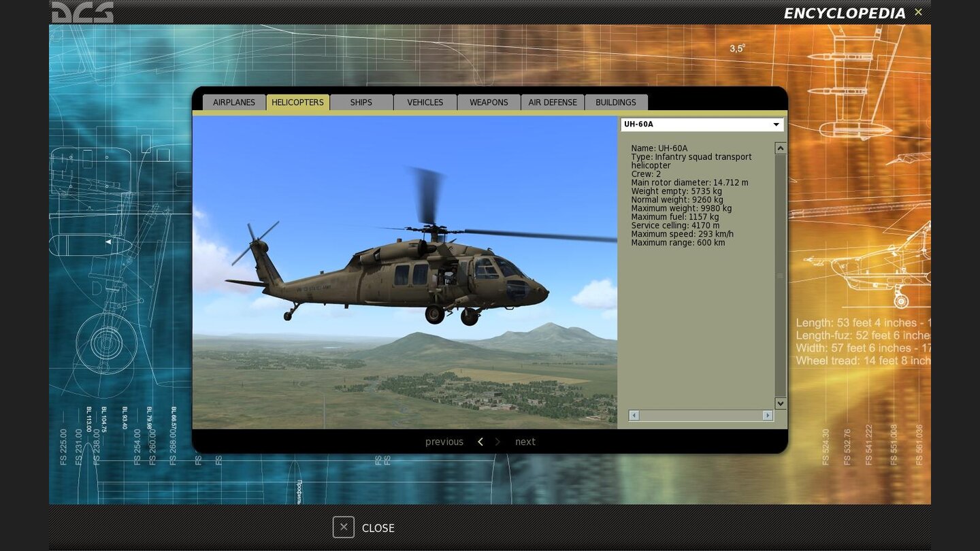Click the vertical scrollbar track of the description

[x=781, y=275]
